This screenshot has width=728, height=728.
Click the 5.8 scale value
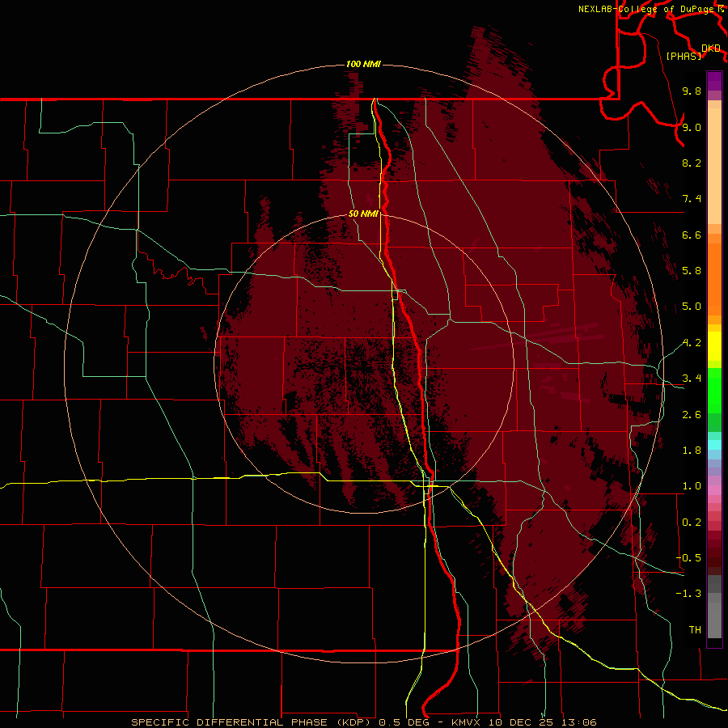692,271
